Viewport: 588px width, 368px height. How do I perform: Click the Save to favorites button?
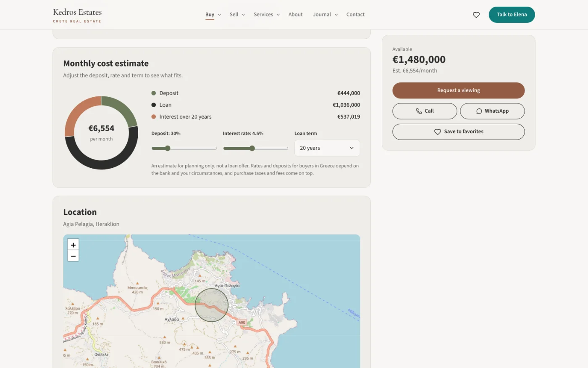point(458,132)
